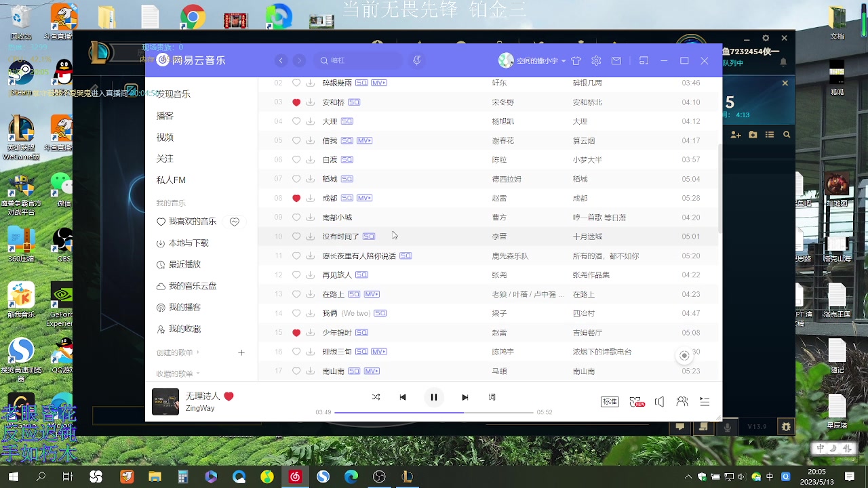Seek on the song progress bar

click(x=434, y=412)
